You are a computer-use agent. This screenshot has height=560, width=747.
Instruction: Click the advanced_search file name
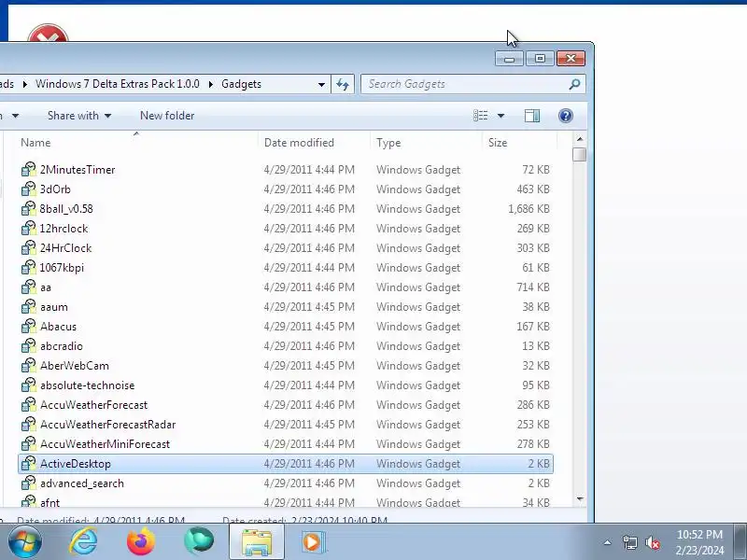click(82, 483)
